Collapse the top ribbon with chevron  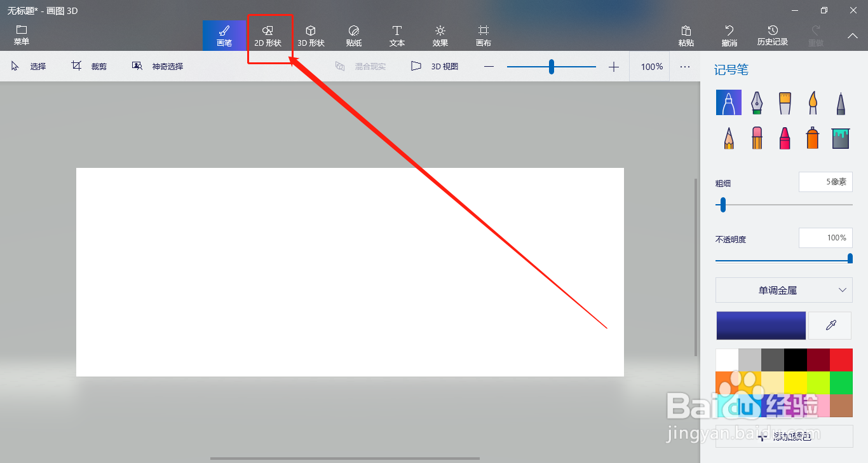click(853, 36)
